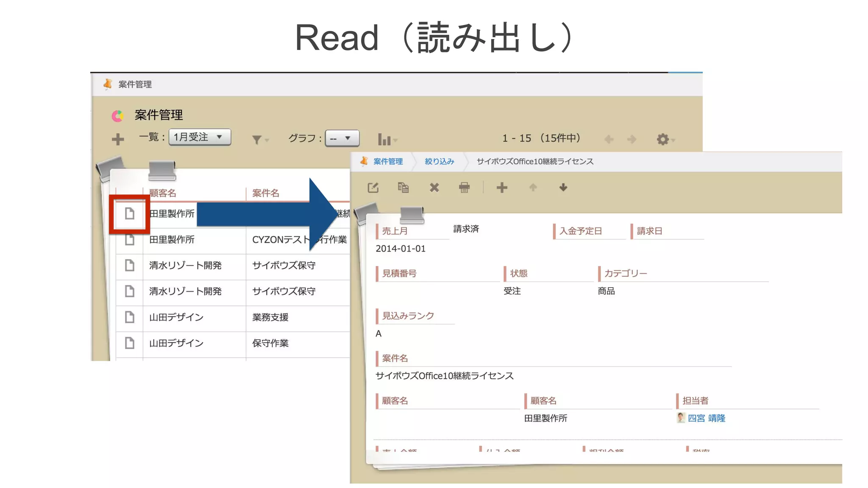Click the down arrow next record icon
Image resolution: width=868 pixels, height=488 pixels.
(563, 187)
